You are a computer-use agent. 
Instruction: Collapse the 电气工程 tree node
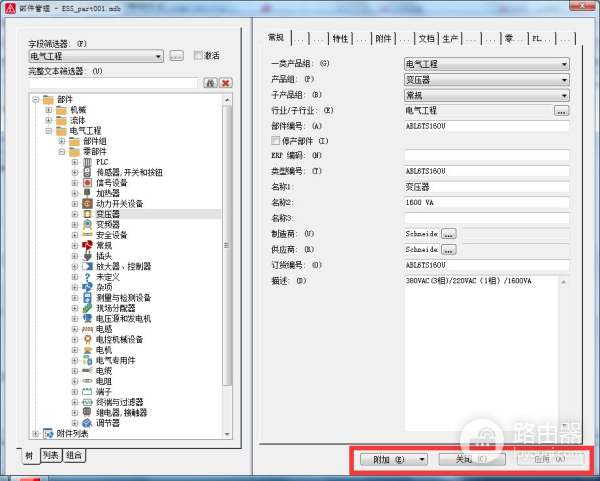pos(49,131)
